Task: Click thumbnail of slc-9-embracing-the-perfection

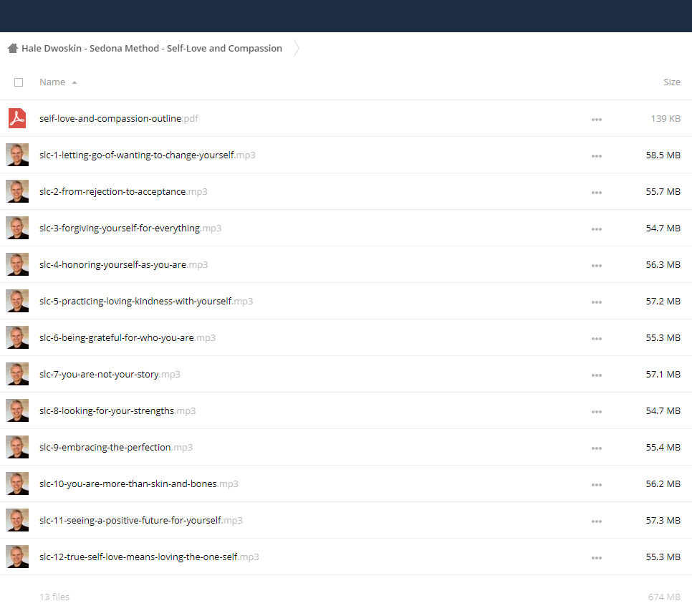Action: point(17,448)
